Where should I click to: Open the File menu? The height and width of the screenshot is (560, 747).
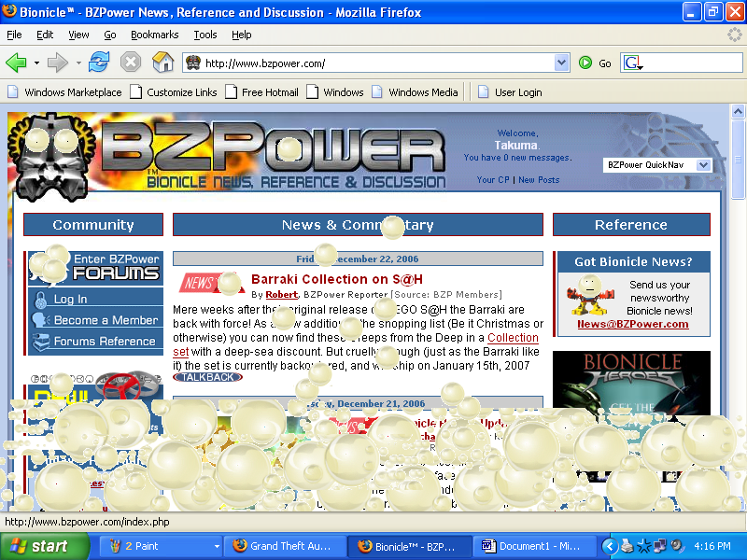click(14, 35)
